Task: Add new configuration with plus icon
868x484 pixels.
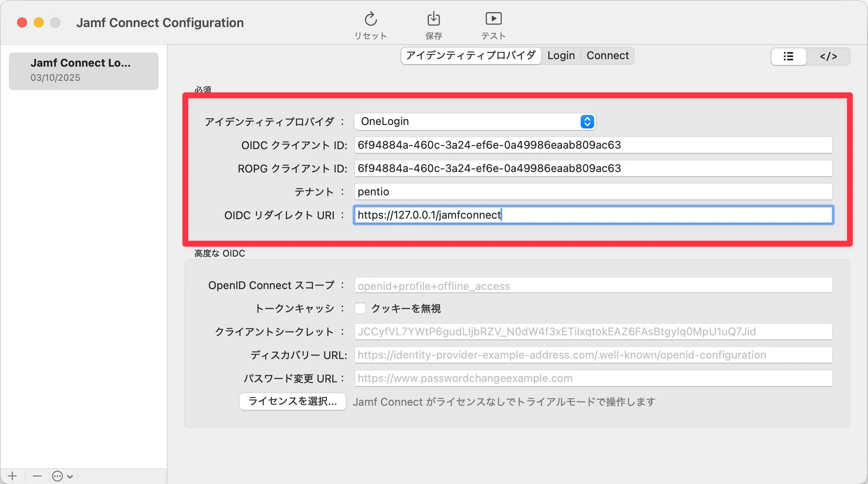Action: coord(12,476)
